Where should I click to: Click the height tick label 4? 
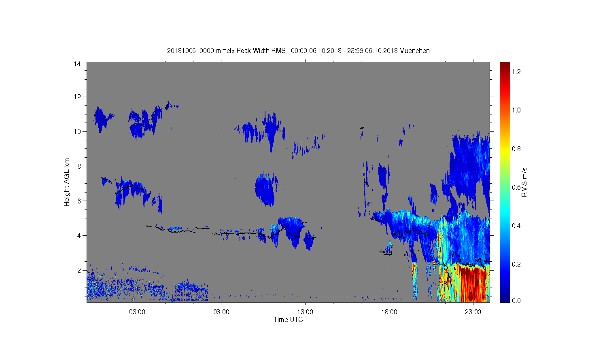tap(79, 235)
